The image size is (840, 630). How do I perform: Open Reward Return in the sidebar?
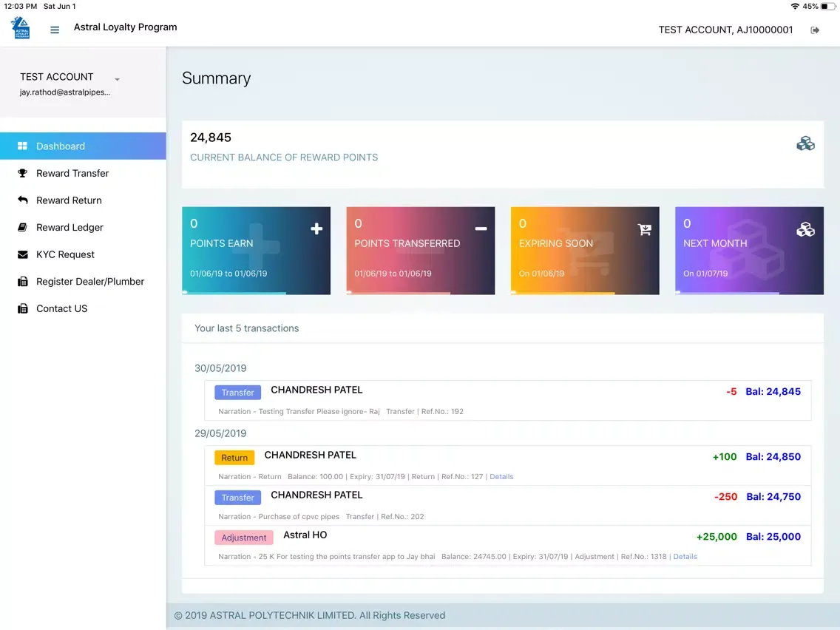[x=83, y=200]
